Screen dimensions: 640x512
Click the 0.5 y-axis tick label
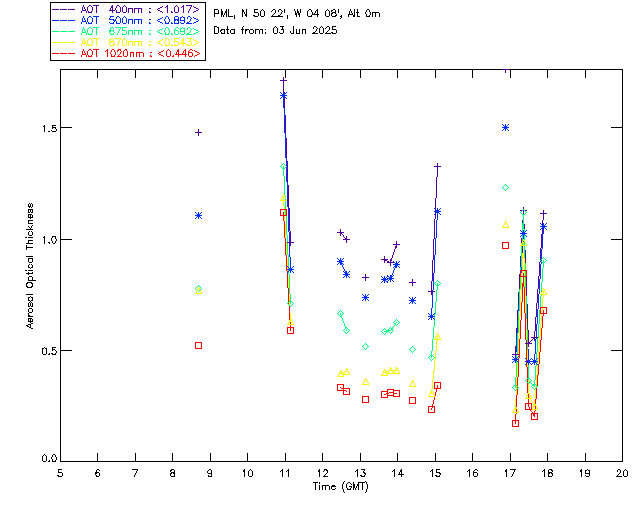(49, 351)
